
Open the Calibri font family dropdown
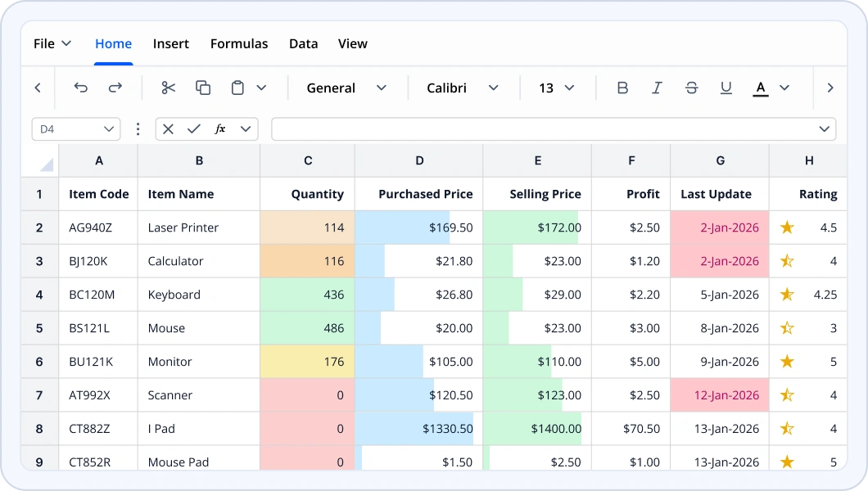pyautogui.click(x=462, y=88)
